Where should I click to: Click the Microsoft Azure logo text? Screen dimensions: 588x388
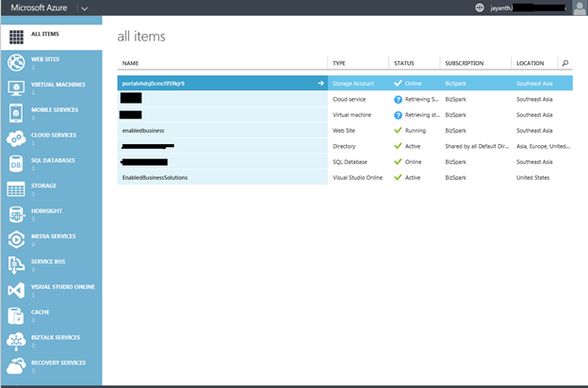tap(39, 8)
